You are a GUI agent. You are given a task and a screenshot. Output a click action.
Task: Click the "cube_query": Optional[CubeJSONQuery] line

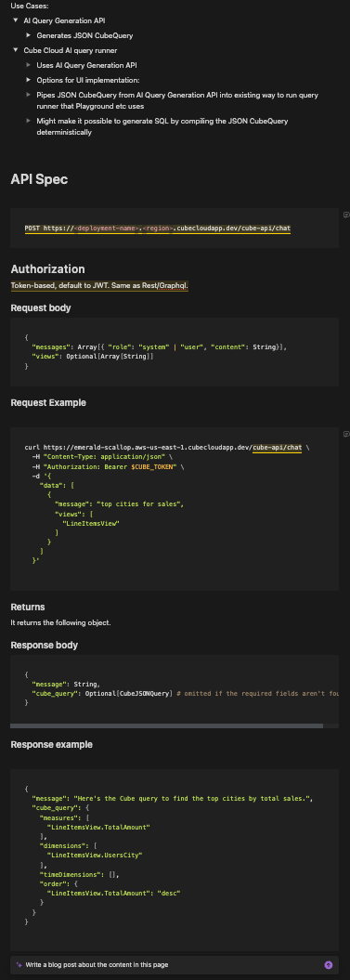[186, 694]
